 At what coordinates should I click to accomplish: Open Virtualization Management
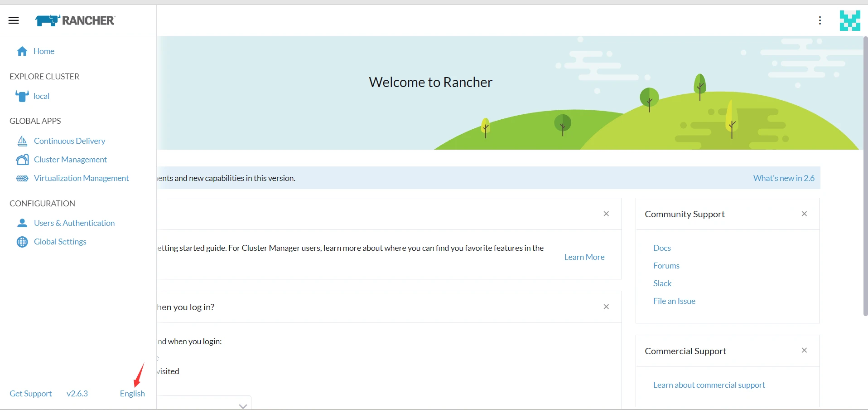pos(82,178)
